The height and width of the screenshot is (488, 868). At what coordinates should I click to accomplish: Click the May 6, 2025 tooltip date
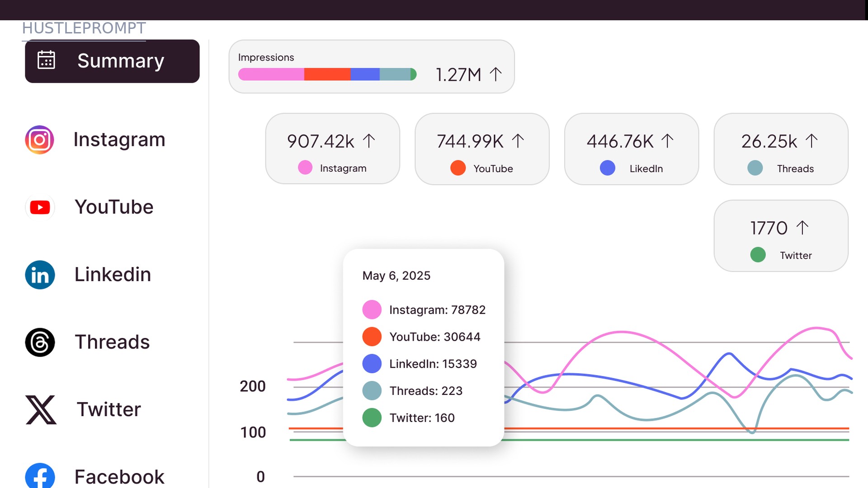[396, 276]
